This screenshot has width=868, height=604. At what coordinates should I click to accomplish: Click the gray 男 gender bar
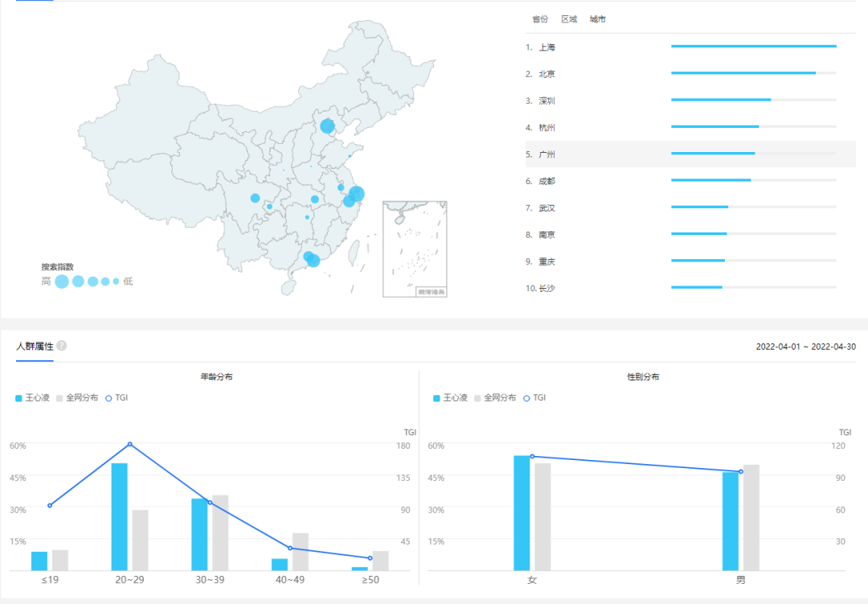pos(751,518)
